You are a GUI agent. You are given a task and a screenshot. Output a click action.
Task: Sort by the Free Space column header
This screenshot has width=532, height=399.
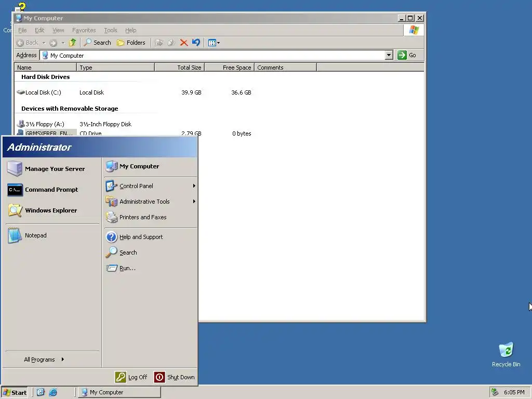pyautogui.click(x=229, y=68)
